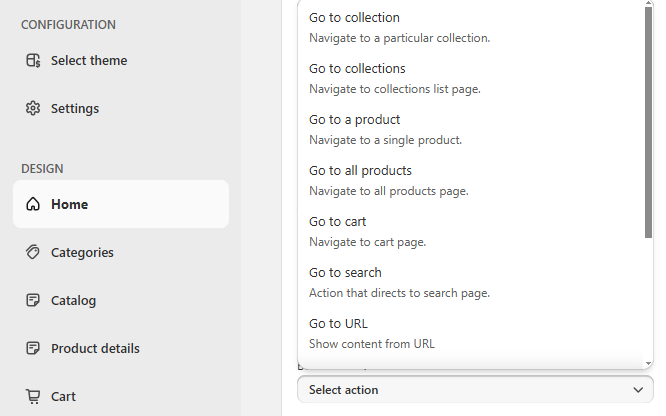Click the Product details page icon
666x416 pixels.
(x=33, y=348)
